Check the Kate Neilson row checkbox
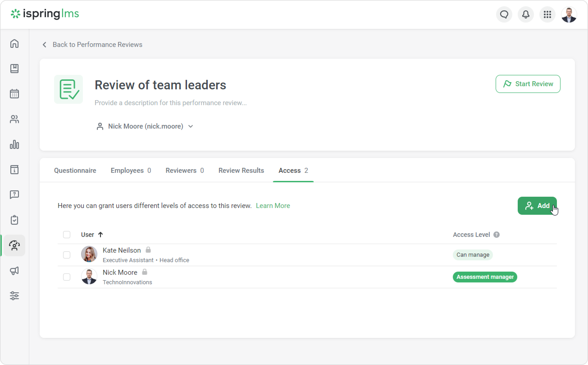This screenshot has width=588, height=365. pos(66,255)
